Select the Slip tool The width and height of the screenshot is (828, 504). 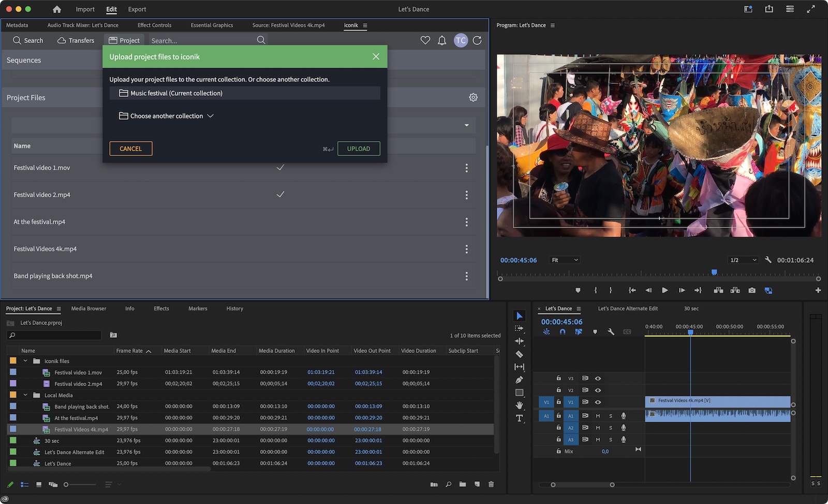(x=520, y=367)
